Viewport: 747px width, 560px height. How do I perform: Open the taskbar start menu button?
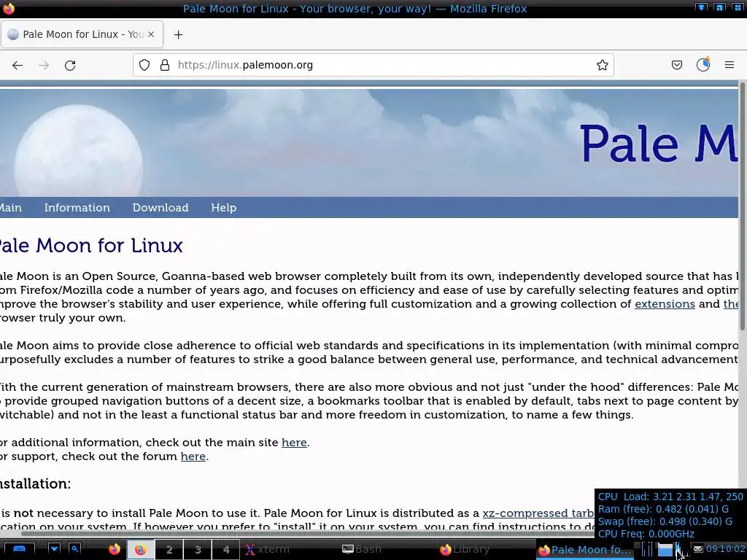pyautogui.click(x=18, y=549)
